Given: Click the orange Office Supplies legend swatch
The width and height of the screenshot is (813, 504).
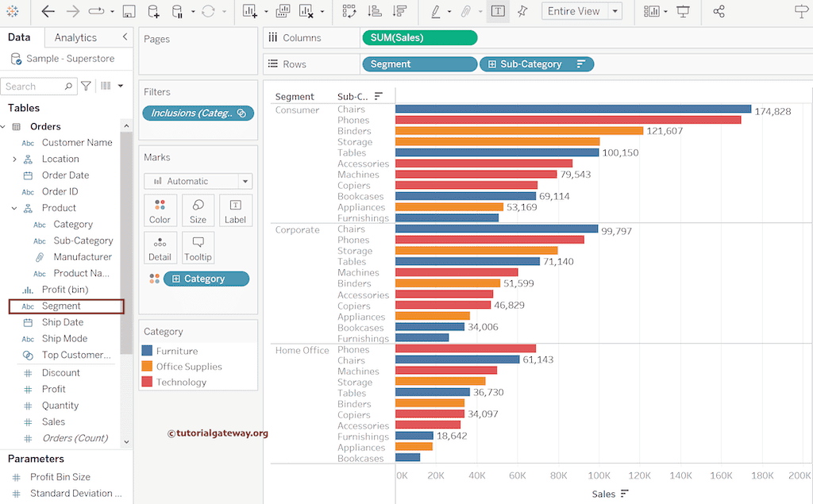Looking at the screenshot, I should 147,367.
